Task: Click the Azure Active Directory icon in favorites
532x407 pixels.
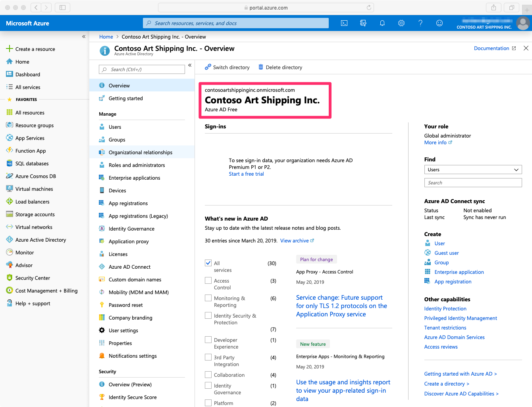Action: 10,239
